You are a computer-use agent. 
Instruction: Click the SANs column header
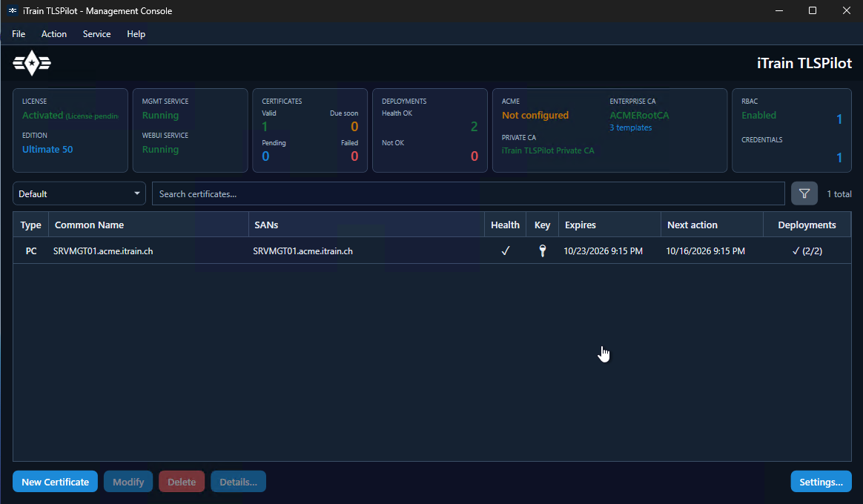pyautogui.click(x=366, y=225)
